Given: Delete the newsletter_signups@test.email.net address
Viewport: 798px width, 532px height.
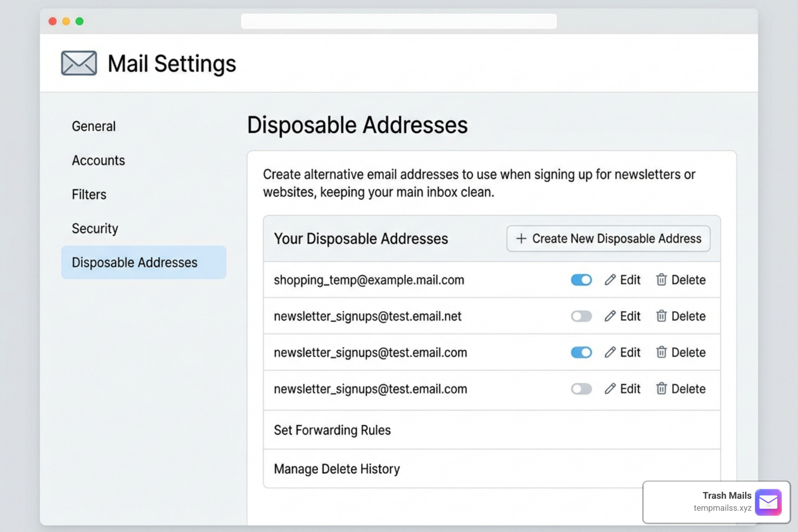Looking at the screenshot, I should pyautogui.click(x=681, y=316).
